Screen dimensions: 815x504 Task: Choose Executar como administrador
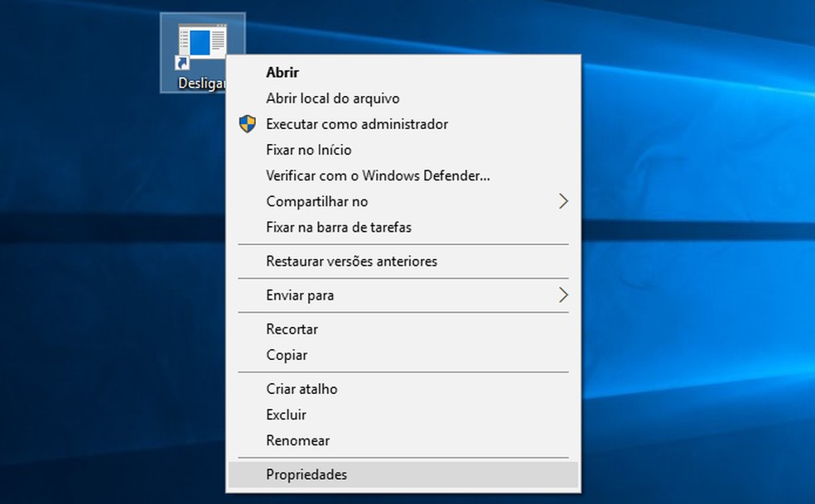[x=403, y=124]
